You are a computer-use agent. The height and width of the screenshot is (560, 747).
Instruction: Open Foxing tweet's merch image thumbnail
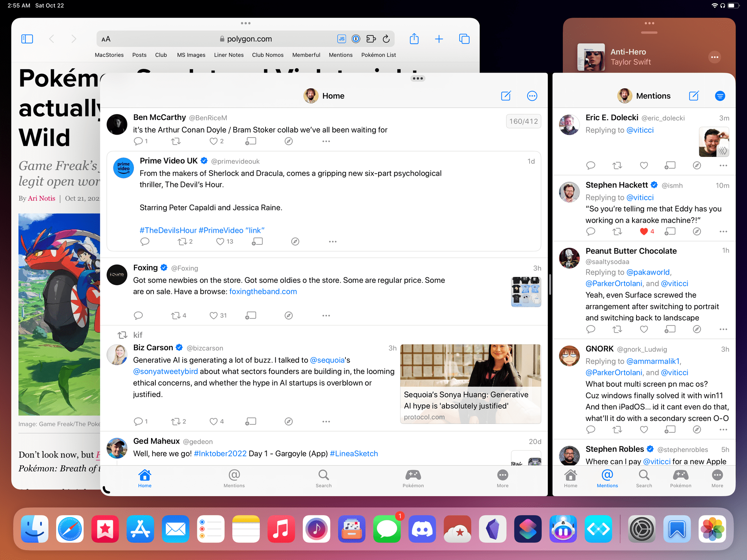coord(526,292)
